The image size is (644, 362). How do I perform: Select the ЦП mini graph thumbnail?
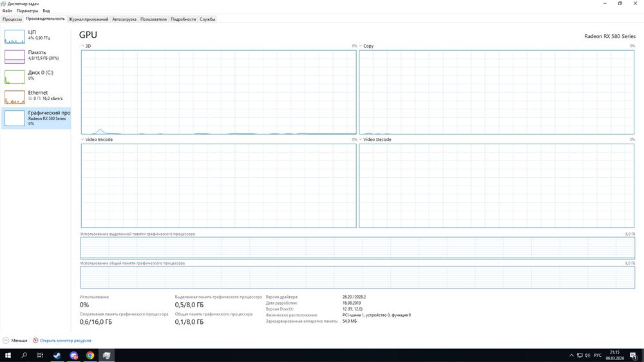[15, 37]
